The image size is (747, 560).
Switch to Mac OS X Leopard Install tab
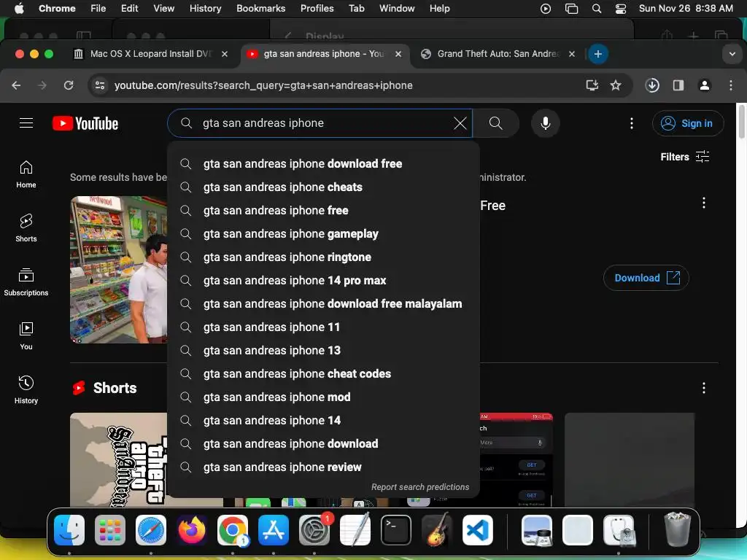(x=150, y=54)
